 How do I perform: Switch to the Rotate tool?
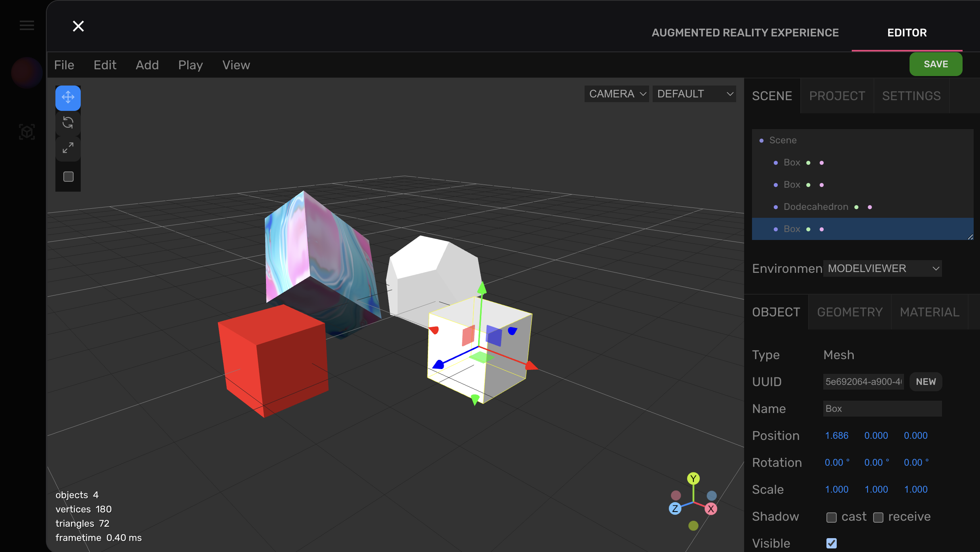(68, 123)
